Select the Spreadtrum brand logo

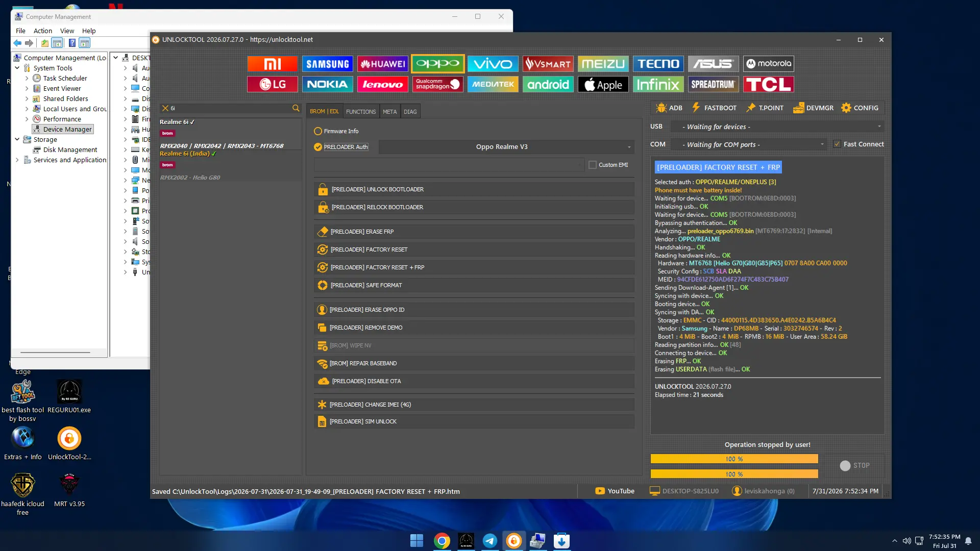click(x=714, y=84)
